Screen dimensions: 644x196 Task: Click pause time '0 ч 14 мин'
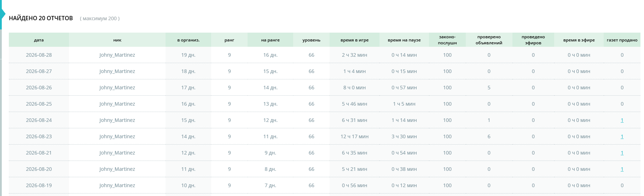click(x=404, y=55)
